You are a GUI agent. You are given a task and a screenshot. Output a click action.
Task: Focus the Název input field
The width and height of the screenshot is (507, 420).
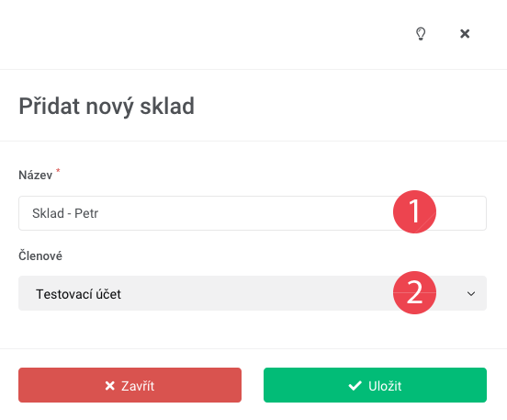click(253, 213)
